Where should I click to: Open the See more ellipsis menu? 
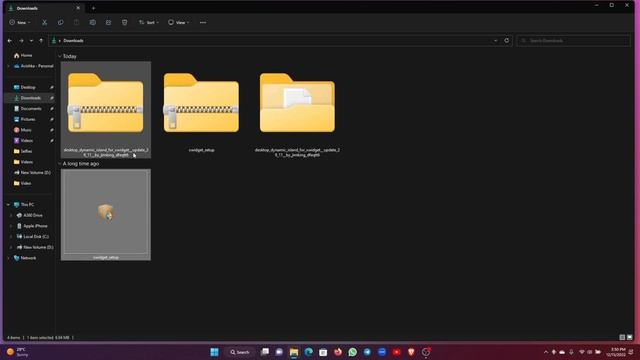(x=203, y=22)
